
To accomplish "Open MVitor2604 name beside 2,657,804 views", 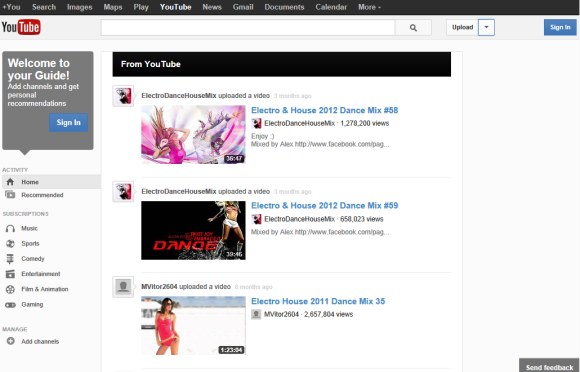I will [x=281, y=314].
